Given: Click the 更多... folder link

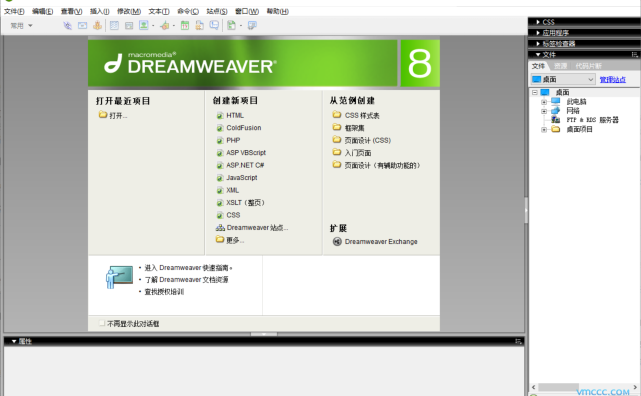Looking at the screenshot, I should point(230,240).
